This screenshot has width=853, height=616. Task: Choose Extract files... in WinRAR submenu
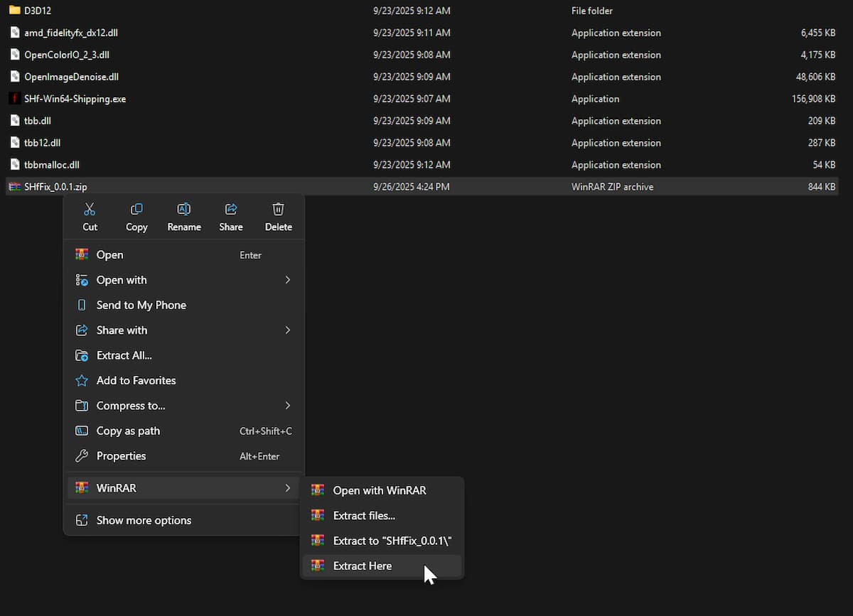coord(364,516)
